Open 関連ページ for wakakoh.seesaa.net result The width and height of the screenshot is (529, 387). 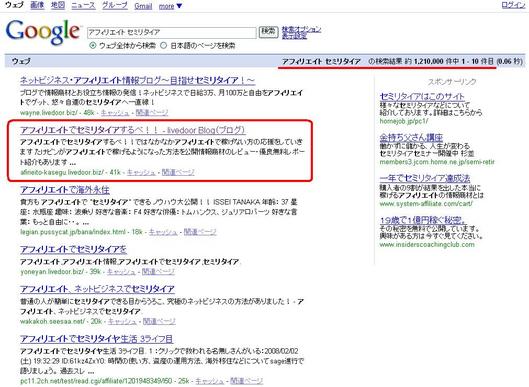[x=159, y=321]
